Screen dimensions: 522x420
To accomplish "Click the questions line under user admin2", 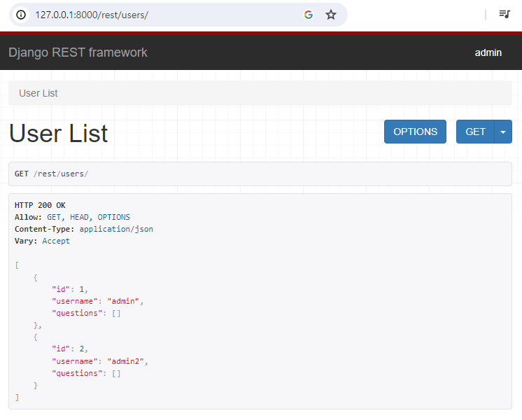I will (86, 373).
